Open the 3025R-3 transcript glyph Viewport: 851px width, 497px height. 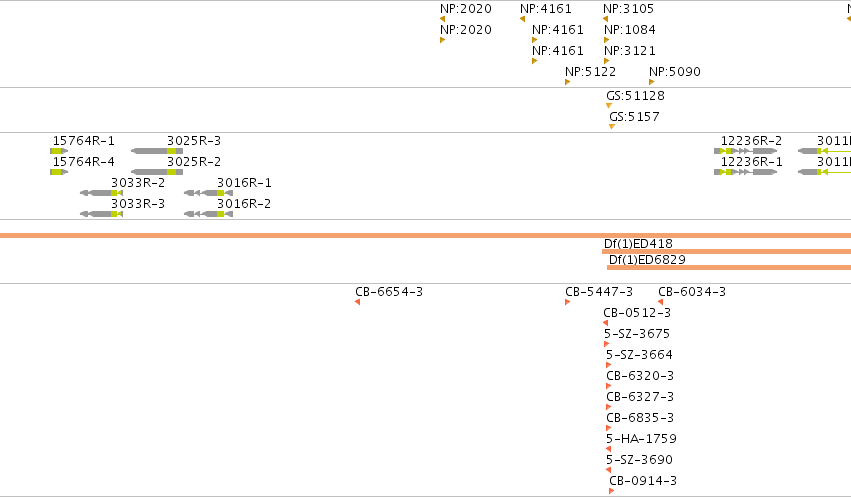(x=157, y=151)
